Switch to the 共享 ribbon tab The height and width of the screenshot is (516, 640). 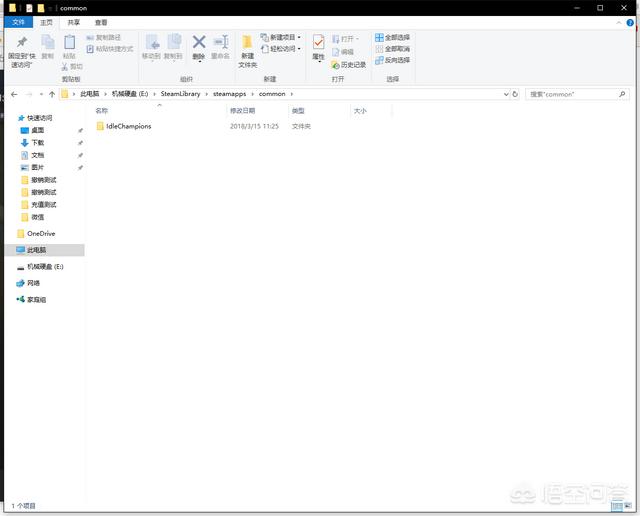click(x=73, y=22)
